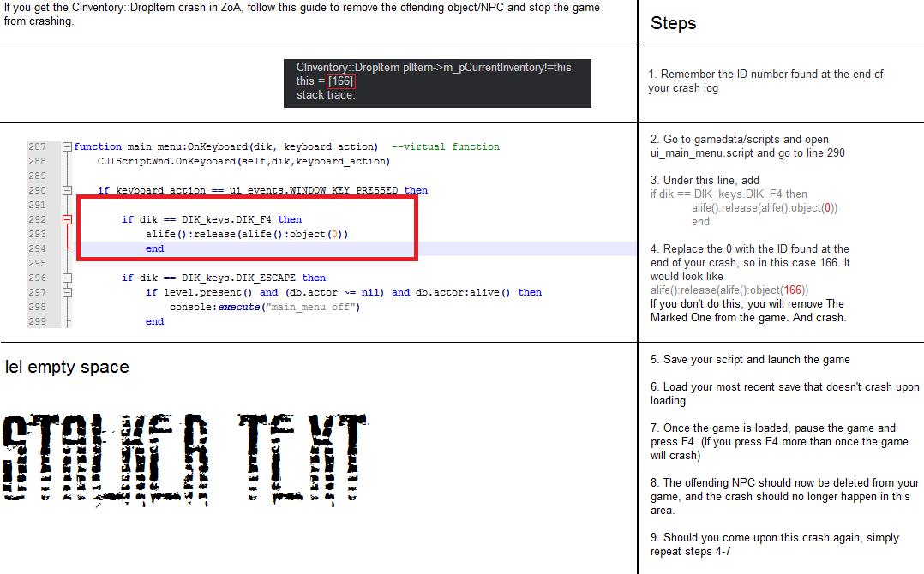Click the intro 'If you get the CInventory::DropItem crash' text
The height and width of the screenshot is (574, 924).
[302, 14]
